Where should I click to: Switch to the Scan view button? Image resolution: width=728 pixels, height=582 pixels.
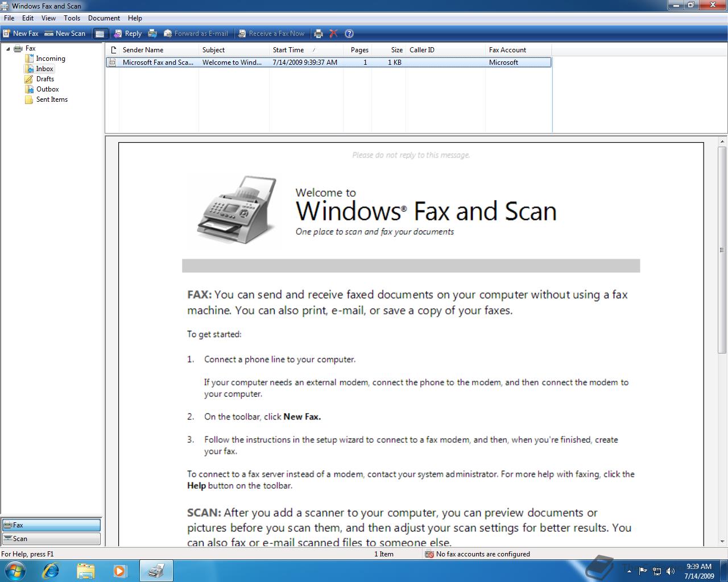51,539
